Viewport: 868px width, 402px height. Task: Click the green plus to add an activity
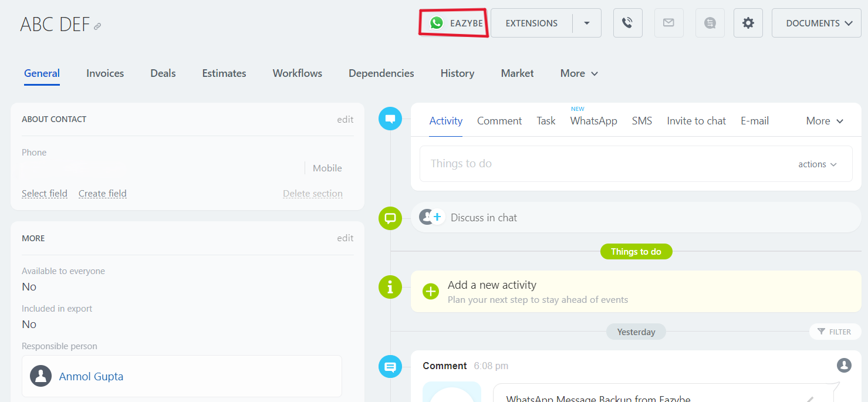tap(431, 291)
